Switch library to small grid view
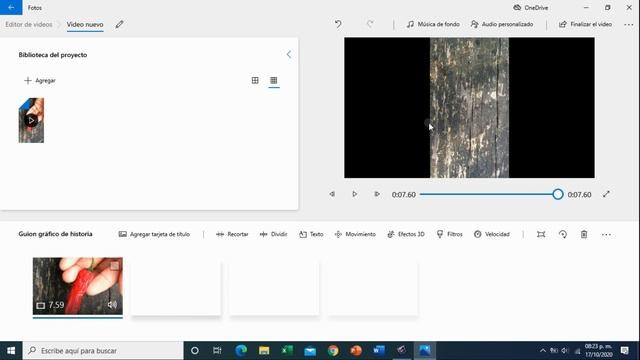Viewport: 640px width, 360px height. pos(274,80)
